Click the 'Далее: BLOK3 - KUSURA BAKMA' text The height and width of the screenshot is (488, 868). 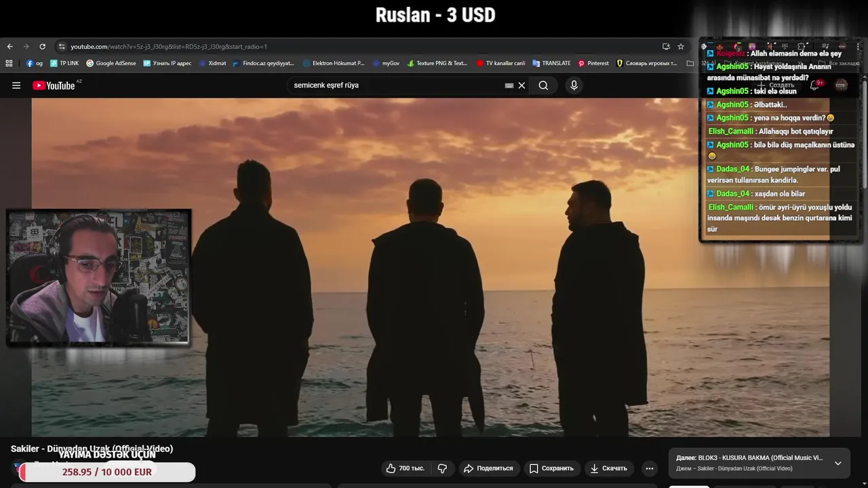pos(749,458)
